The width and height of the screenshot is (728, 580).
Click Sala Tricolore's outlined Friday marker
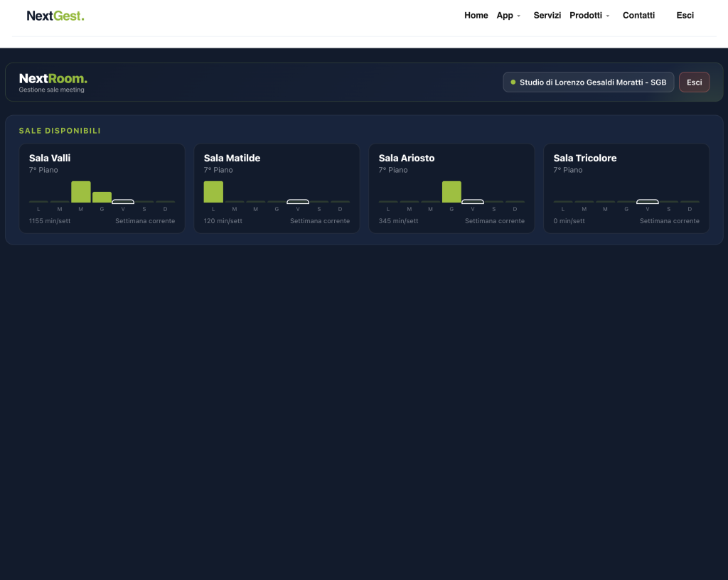coord(647,201)
